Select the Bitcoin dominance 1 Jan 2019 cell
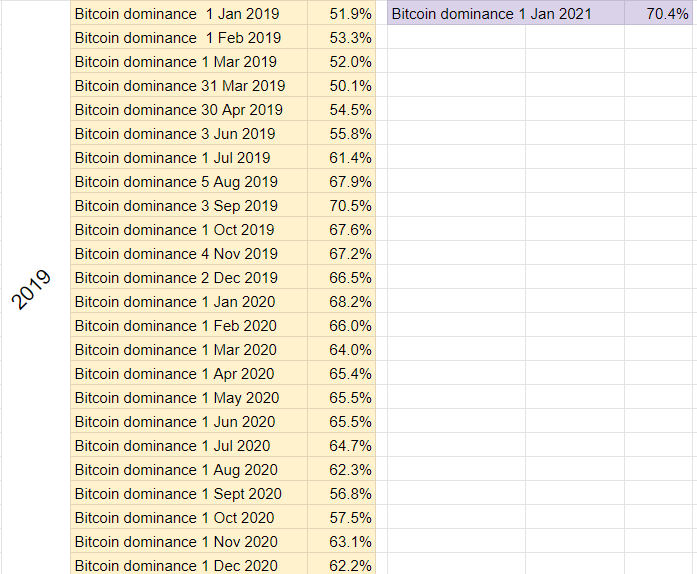The height and width of the screenshot is (574, 697). pyautogui.click(x=189, y=13)
